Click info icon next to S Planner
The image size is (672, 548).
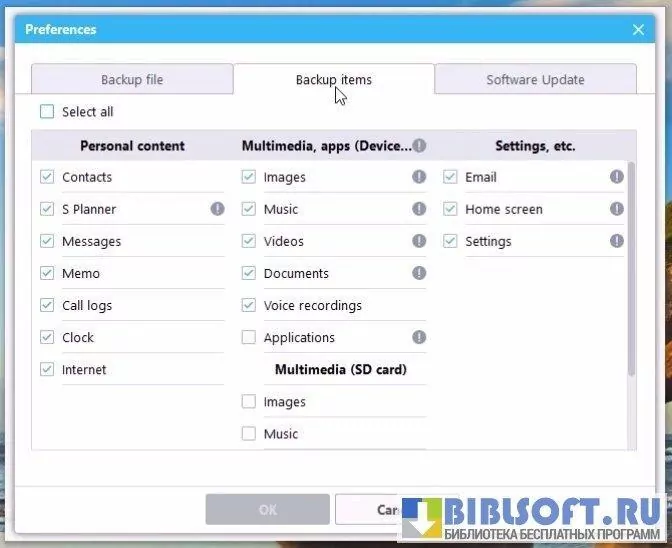(x=217, y=209)
